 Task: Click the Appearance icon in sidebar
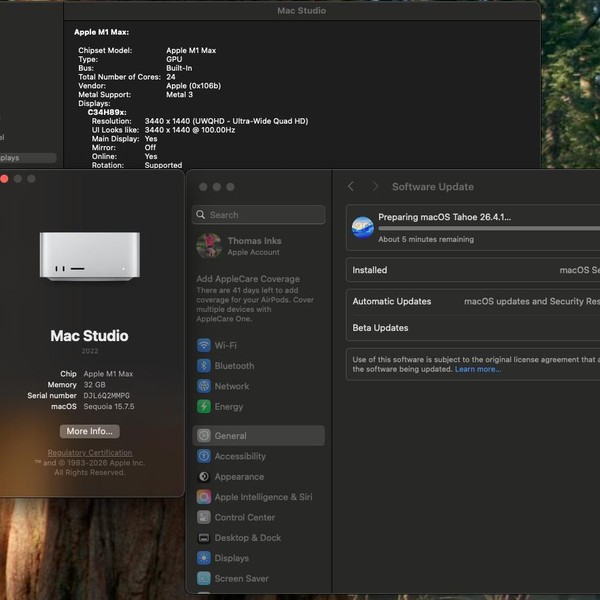(x=204, y=476)
